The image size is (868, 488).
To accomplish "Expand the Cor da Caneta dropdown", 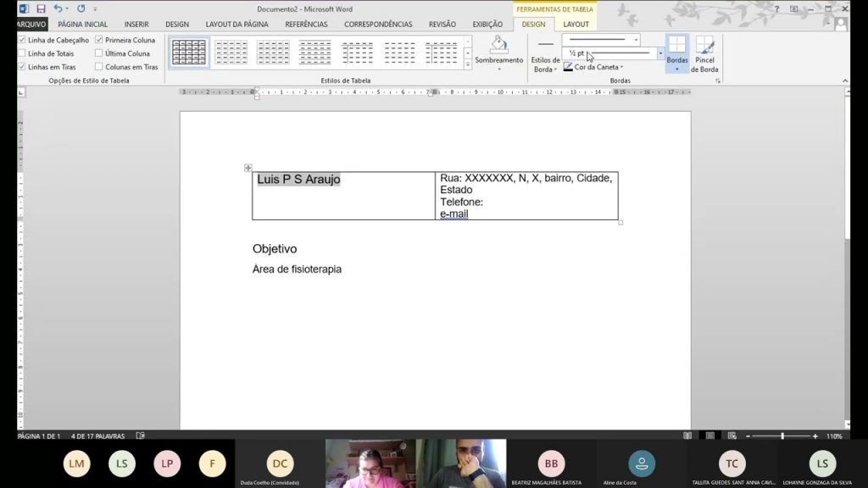I will pos(621,67).
